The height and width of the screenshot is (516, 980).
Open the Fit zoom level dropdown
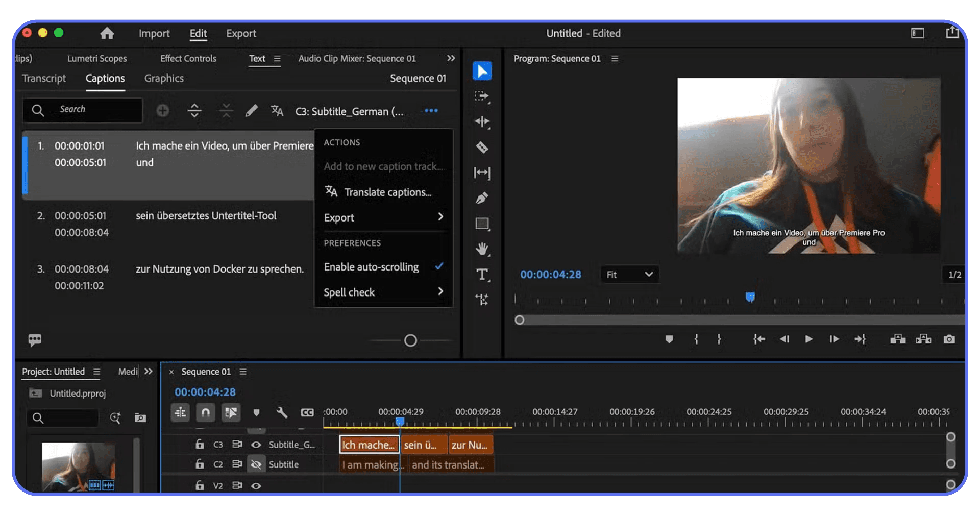629,274
